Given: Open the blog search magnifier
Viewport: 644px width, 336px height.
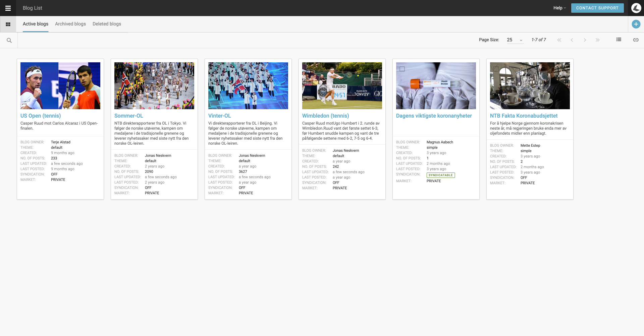Looking at the screenshot, I should click(9, 40).
